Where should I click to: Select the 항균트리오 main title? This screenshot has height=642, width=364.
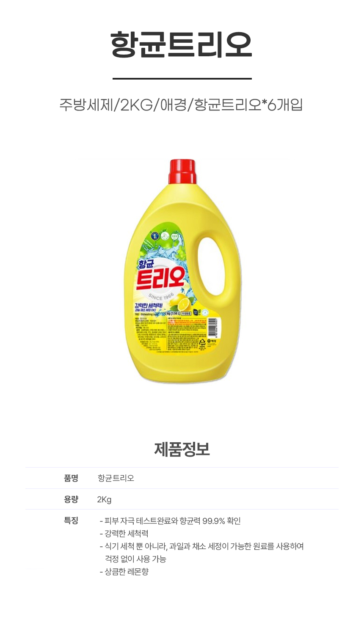pyautogui.click(x=182, y=45)
